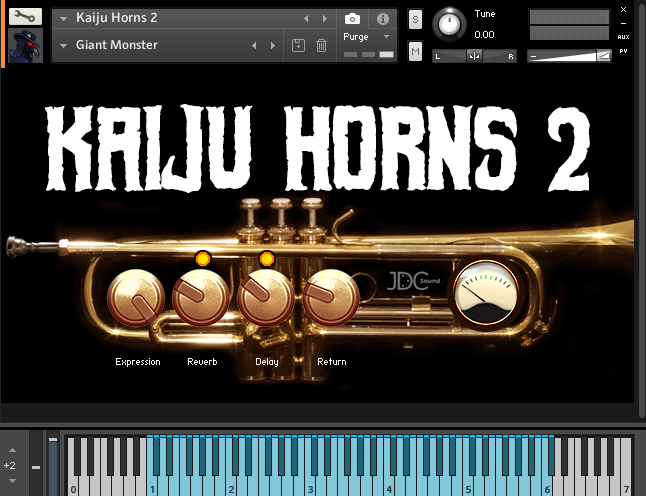Toggle the Delay on/off orange light

click(267, 259)
